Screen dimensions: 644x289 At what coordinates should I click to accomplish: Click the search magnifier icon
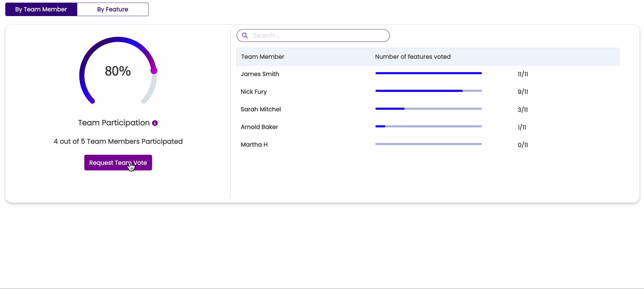point(245,36)
